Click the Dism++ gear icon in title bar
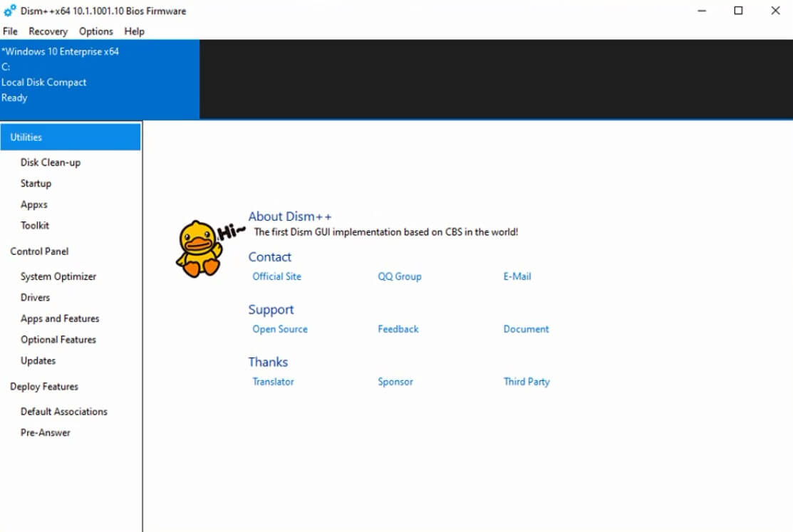The image size is (793, 532). 9,11
